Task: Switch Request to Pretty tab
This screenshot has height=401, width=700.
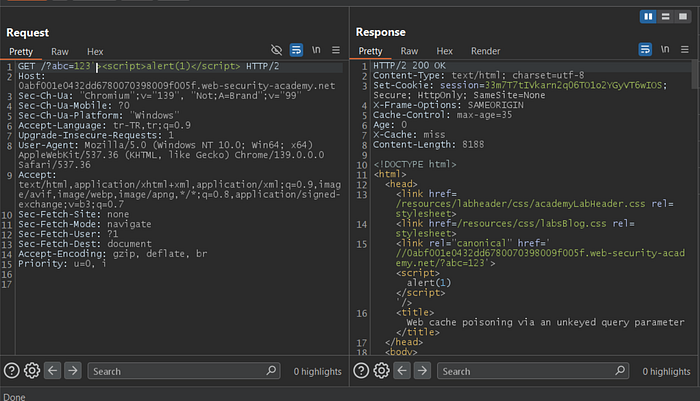Action: [21, 52]
